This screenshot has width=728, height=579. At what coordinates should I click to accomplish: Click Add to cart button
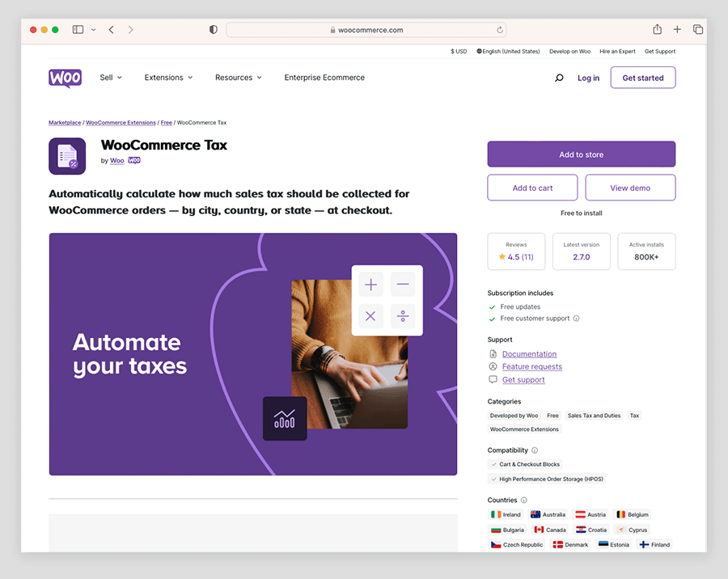click(532, 188)
